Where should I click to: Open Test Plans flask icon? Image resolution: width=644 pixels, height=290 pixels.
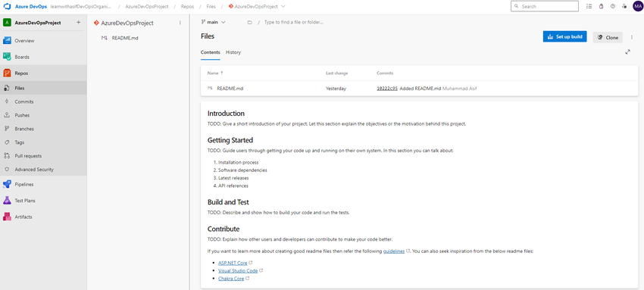pos(7,201)
